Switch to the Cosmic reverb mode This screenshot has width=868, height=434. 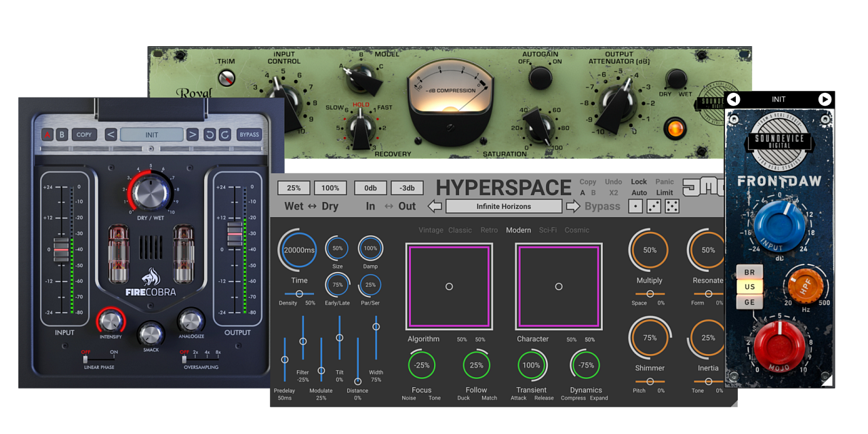click(577, 230)
